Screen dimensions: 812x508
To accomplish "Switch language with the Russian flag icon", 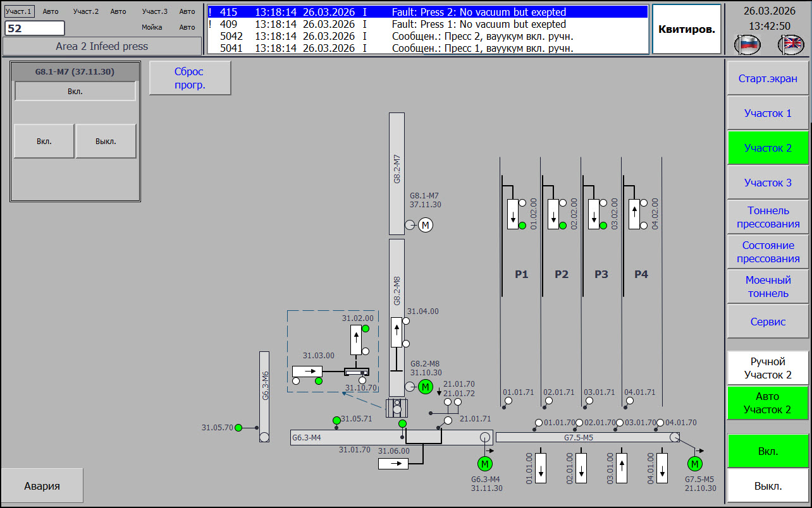I will pos(747,44).
